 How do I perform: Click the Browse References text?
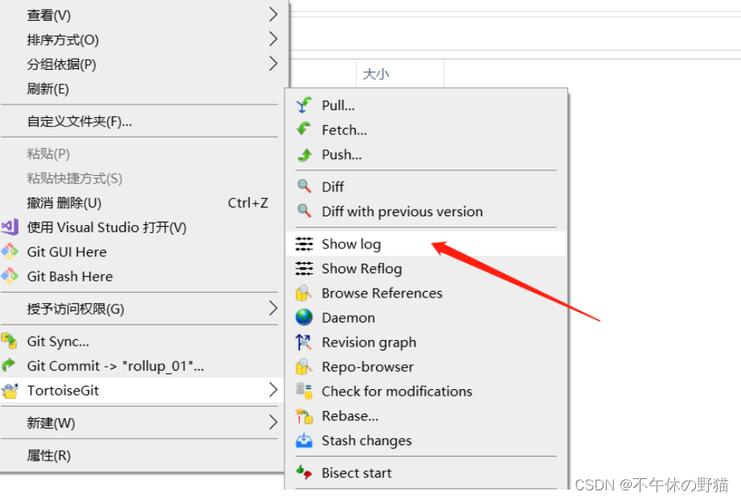tap(382, 293)
